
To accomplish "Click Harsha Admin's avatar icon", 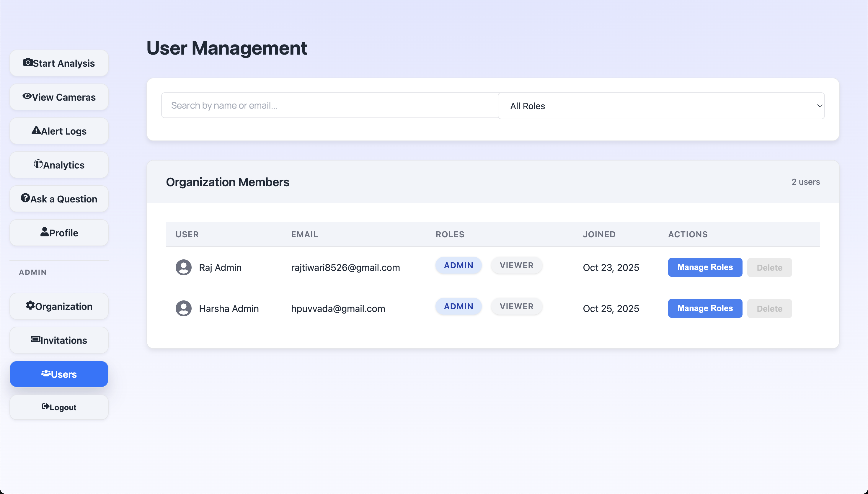I will coord(183,308).
